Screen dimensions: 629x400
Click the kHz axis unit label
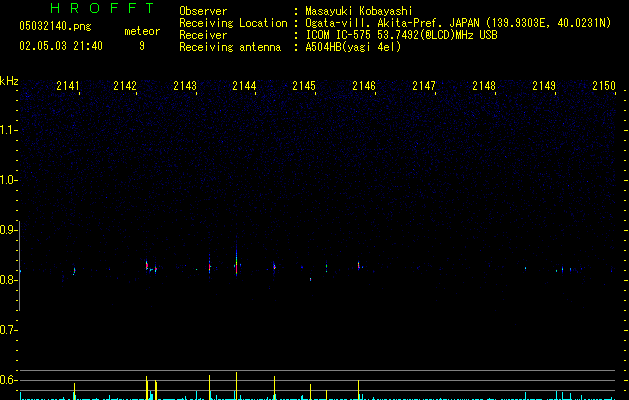click(x=9, y=81)
